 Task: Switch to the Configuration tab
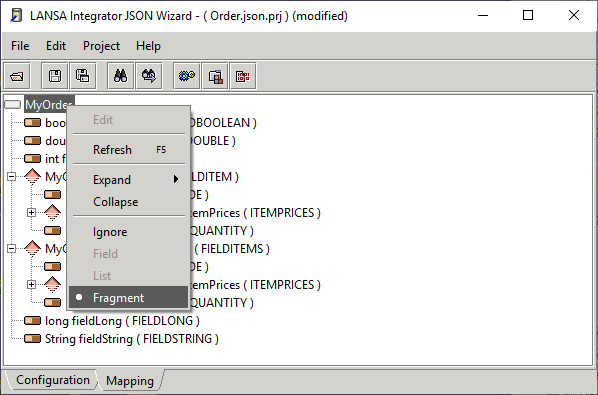(53, 380)
